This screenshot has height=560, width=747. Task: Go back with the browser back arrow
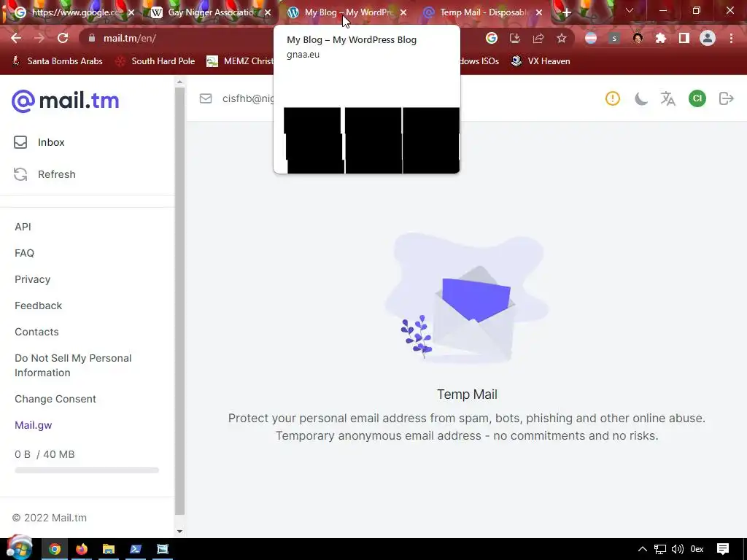pyautogui.click(x=16, y=38)
